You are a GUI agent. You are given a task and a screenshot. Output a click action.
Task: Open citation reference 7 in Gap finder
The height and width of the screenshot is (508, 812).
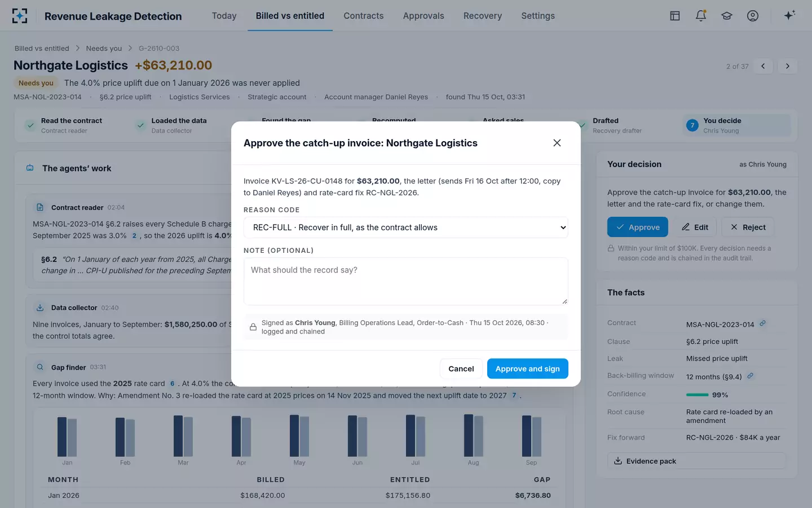514,396
